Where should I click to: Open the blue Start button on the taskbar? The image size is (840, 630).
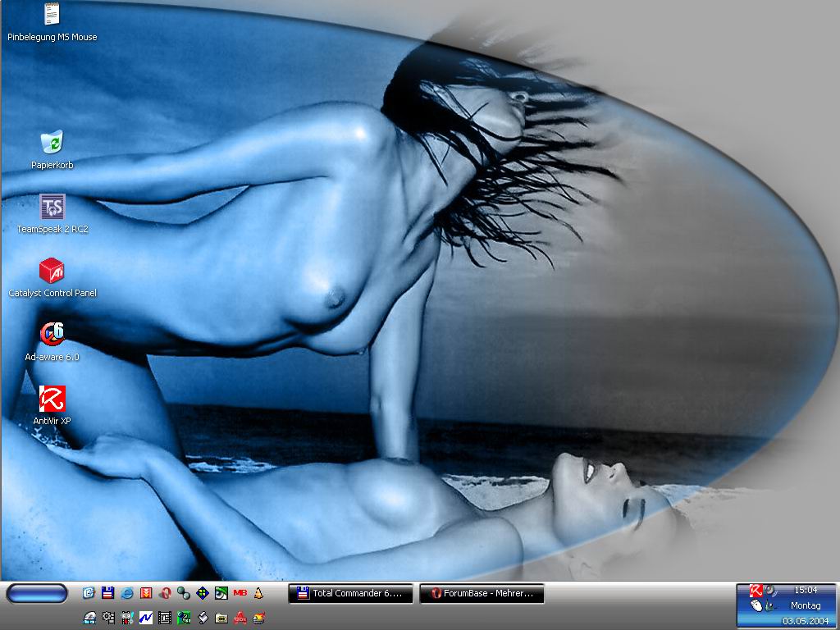(x=36, y=594)
